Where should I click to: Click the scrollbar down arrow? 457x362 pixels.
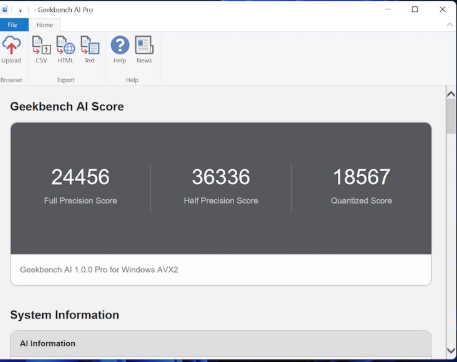[x=451, y=351]
